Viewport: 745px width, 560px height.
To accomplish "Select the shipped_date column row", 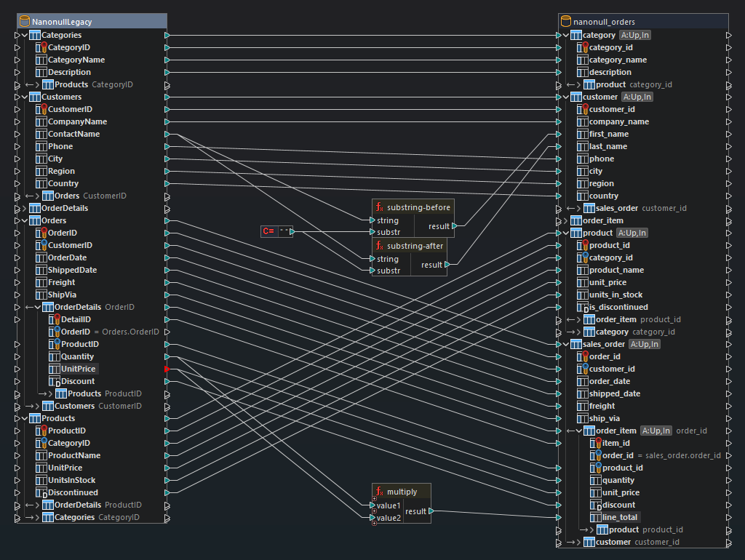I will click(608, 393).
